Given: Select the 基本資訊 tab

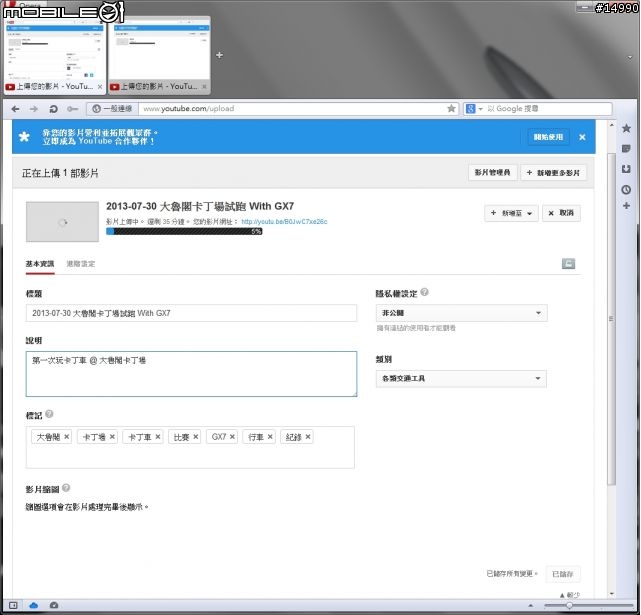Looking at the screenshot, I should point(40,264).
